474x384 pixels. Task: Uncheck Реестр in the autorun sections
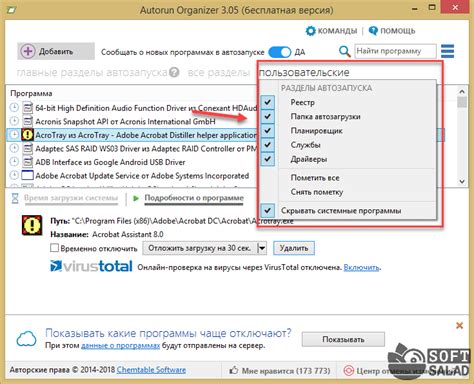coord(267,102)
